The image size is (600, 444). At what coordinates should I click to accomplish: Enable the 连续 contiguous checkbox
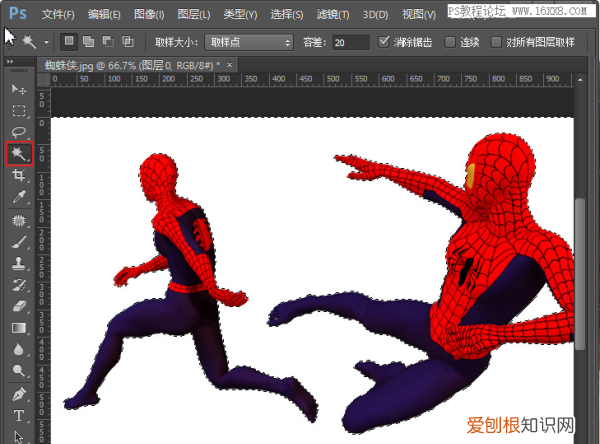click(450, 43)
